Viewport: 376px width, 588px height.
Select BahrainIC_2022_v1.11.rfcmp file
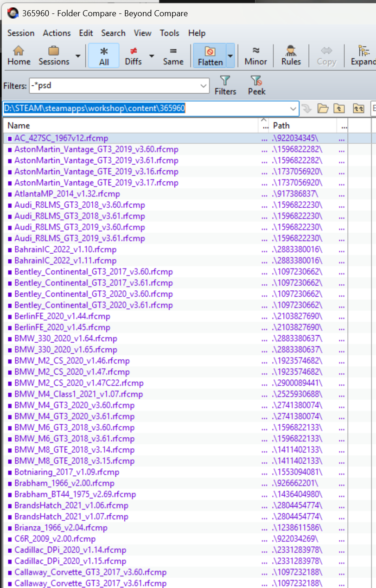[65, 261]
